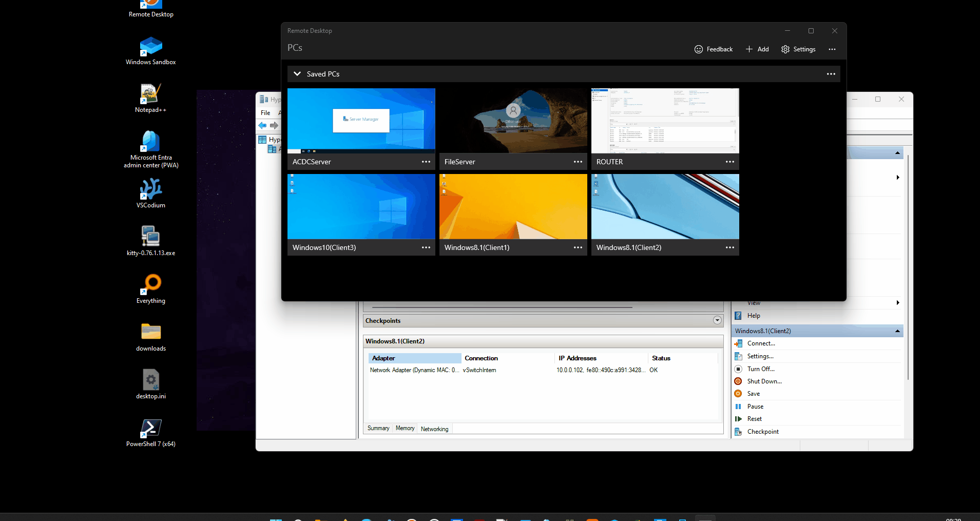The width and height of the screenshot is (980, 521).
Task: Sort by the Adapter column header
Action: 414,358
